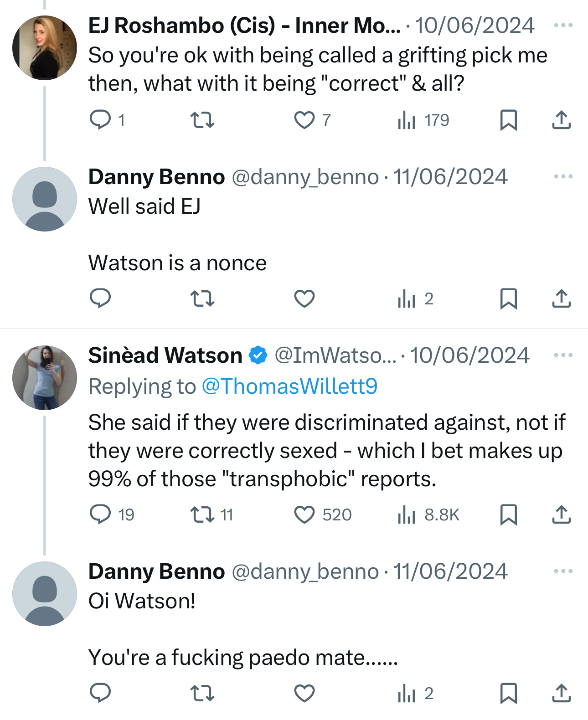This screenshot has width=588, height=720.
Task: Reply to EJ Roshambo's tweet
Action: coord(100,120)
